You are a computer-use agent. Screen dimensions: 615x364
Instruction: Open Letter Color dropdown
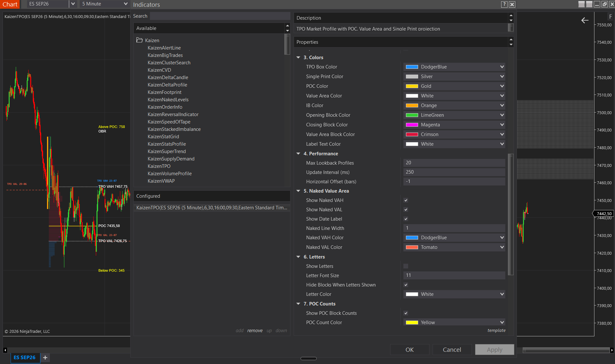[x=454, y=294]
